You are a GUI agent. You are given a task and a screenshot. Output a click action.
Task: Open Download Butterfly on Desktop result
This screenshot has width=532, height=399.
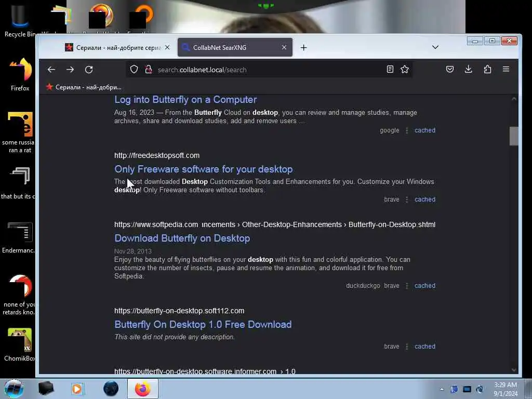182,238
